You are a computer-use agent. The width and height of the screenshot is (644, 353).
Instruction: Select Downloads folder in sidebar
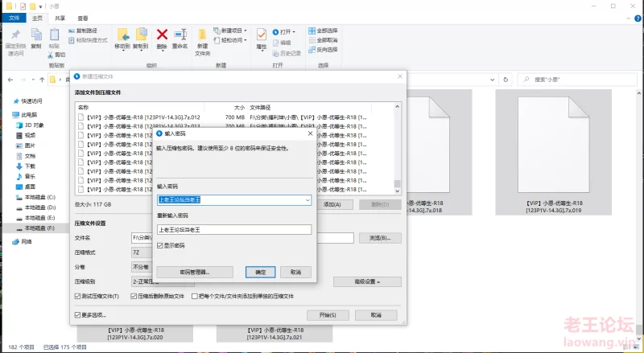tap(26, 166)
